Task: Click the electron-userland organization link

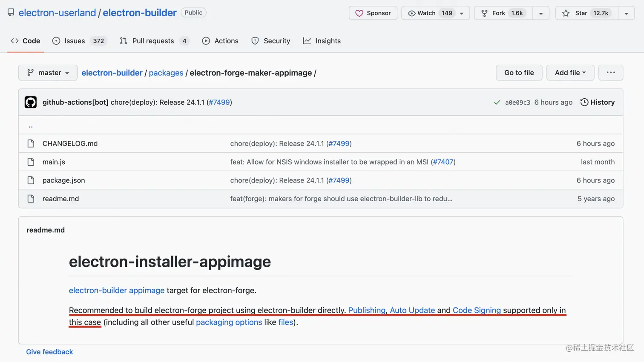Action: point(57,13)
